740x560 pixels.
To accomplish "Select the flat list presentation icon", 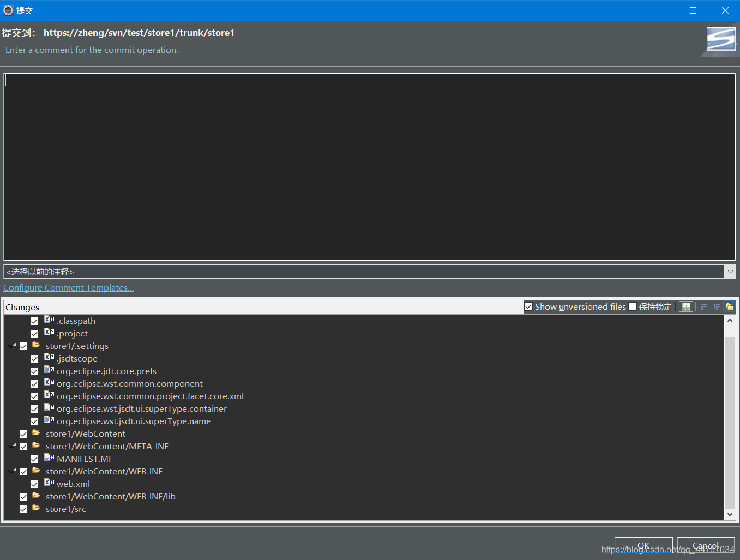I will (x=704, y=307).
